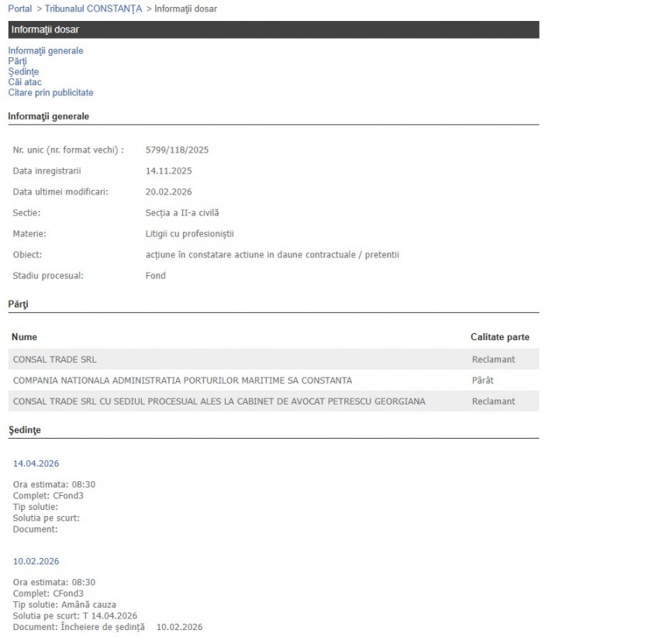The width and height of the screenshot is (663, 644).
Task: Click the Obiect description text about acțiune în constatare
Action: pos(272,254)
